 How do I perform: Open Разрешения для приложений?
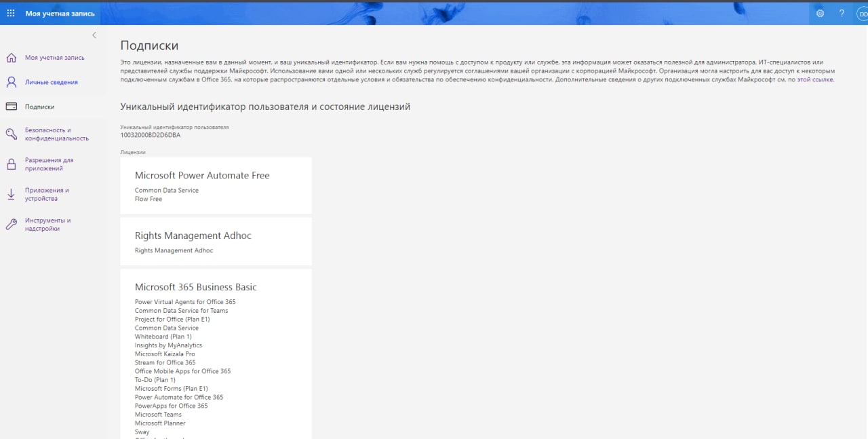[50, 164]
